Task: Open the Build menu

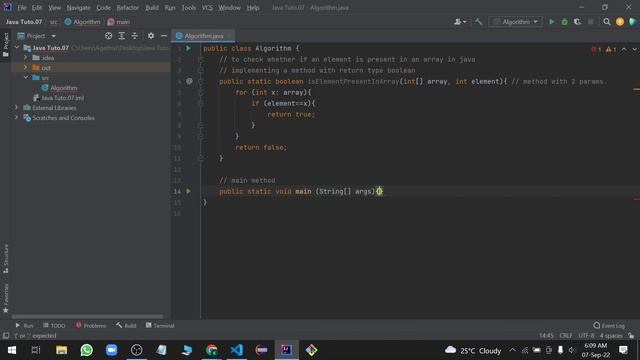Action: (152, 7)
